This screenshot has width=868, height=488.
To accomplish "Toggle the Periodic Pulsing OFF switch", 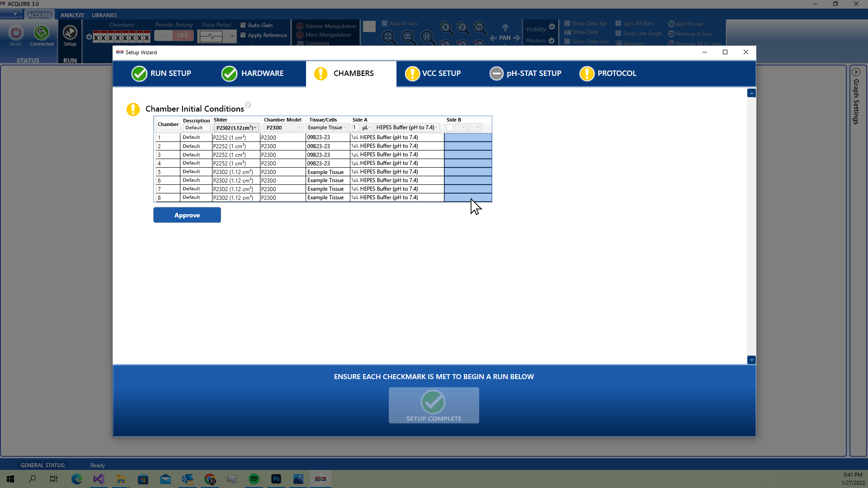I will click(174, 36).
